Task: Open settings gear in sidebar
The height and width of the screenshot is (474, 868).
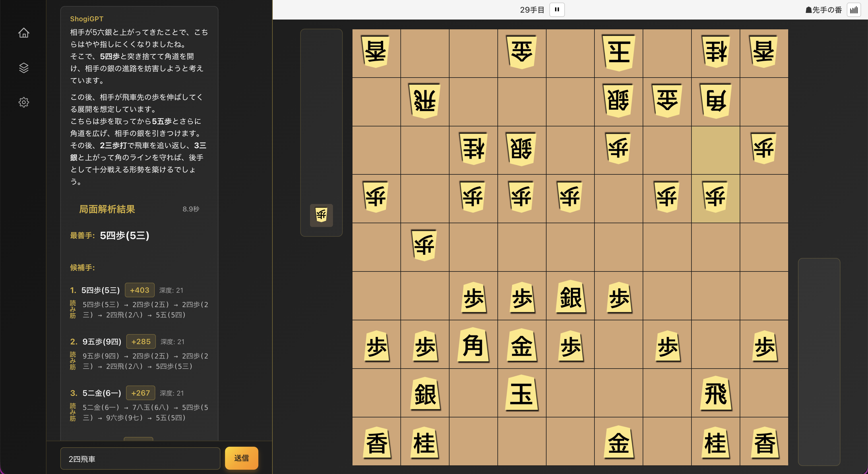Action: coord(24,102)
